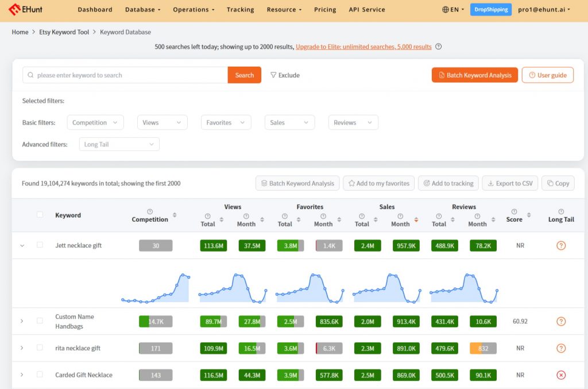Sort by Views Month arrows

(262, 219)
